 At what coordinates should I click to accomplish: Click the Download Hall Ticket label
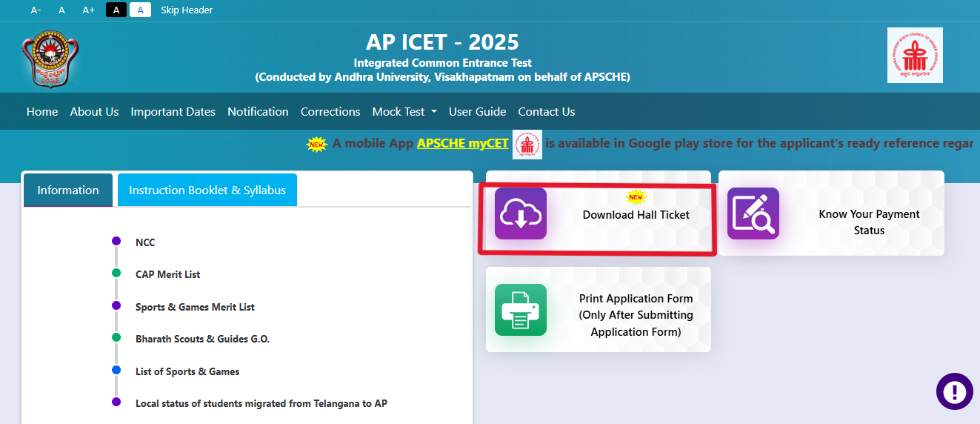click(x=636, y=215)
